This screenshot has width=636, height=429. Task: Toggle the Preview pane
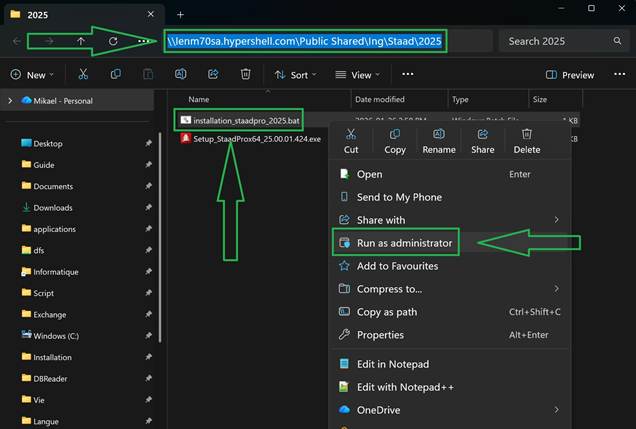(570, 75)
